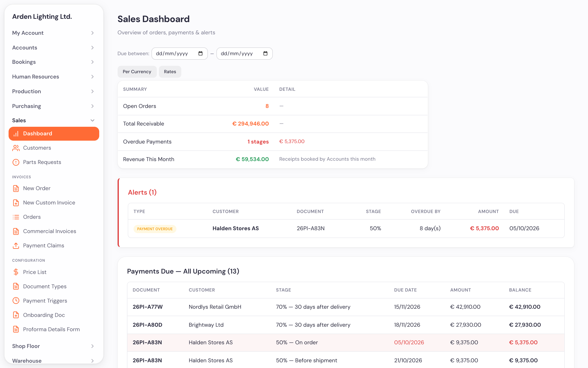Screen dimensions: 588x368
Task: Click the Onboarding Doc file icon
Action: click(16, 315)
